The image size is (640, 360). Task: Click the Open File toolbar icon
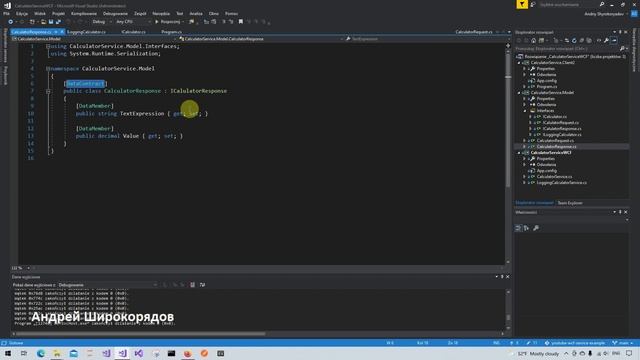click(x=43, y=22)
